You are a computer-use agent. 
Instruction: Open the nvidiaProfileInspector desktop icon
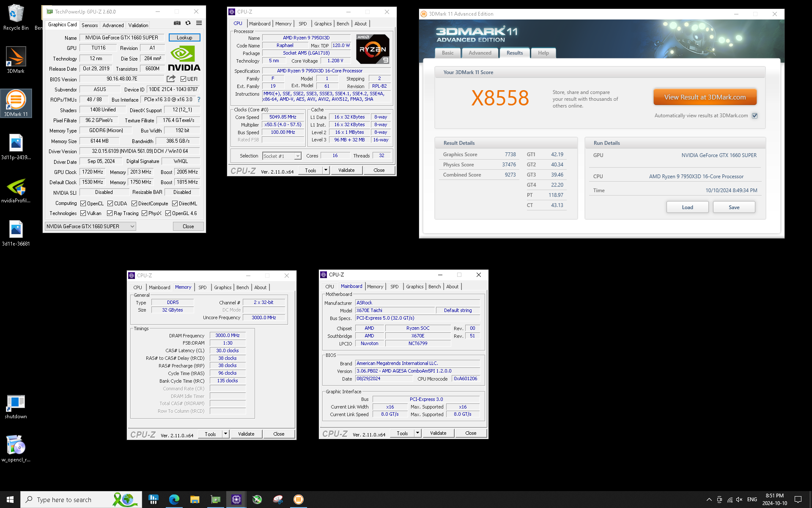(16, 190)
